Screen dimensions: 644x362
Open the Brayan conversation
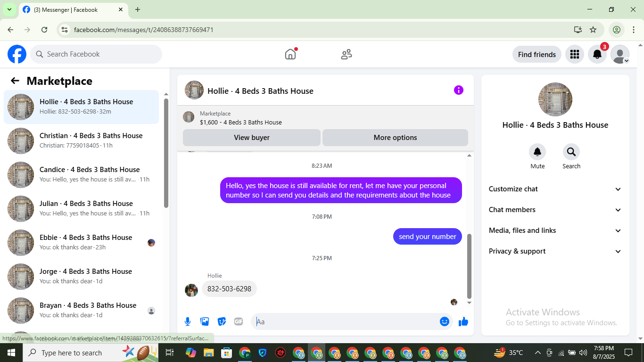tap(82, 311)
